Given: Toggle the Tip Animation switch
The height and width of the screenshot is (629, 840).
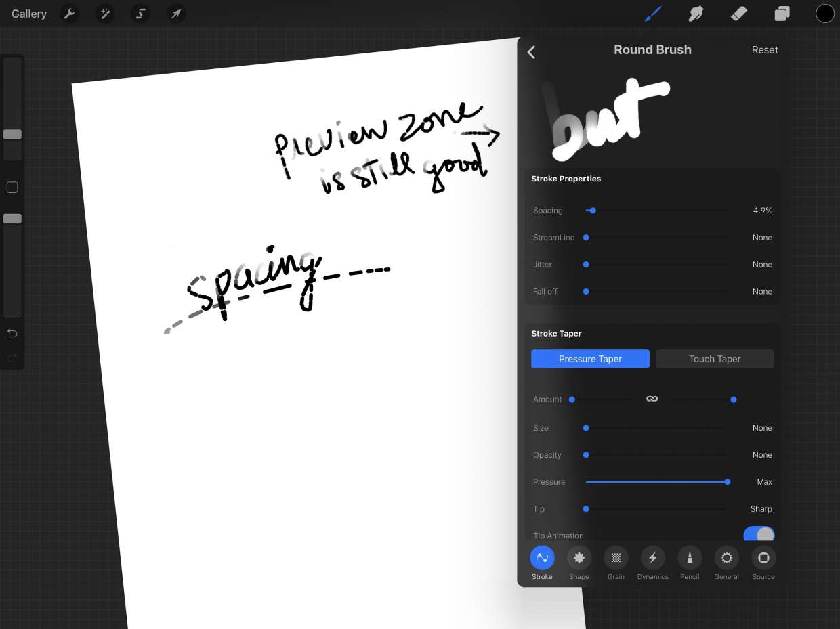Looking at the screenshot, I should 758,535.
